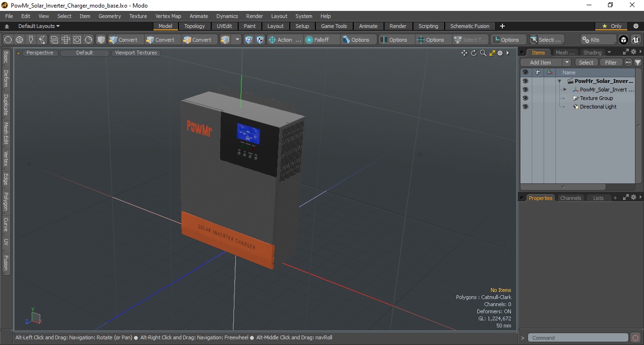Click the Properties panel gear icon
644x345 pixels.
click(x=634, y=198)
